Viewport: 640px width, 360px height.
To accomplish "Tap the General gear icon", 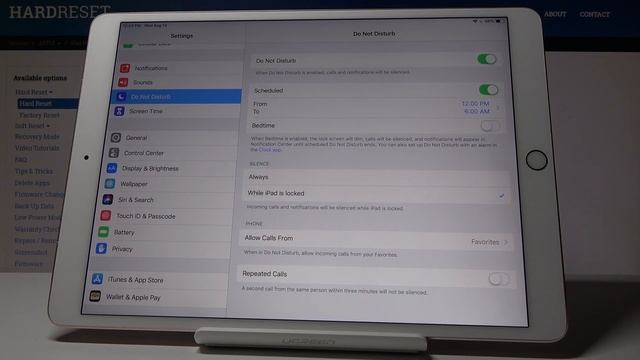I will (x=116, y=138).
